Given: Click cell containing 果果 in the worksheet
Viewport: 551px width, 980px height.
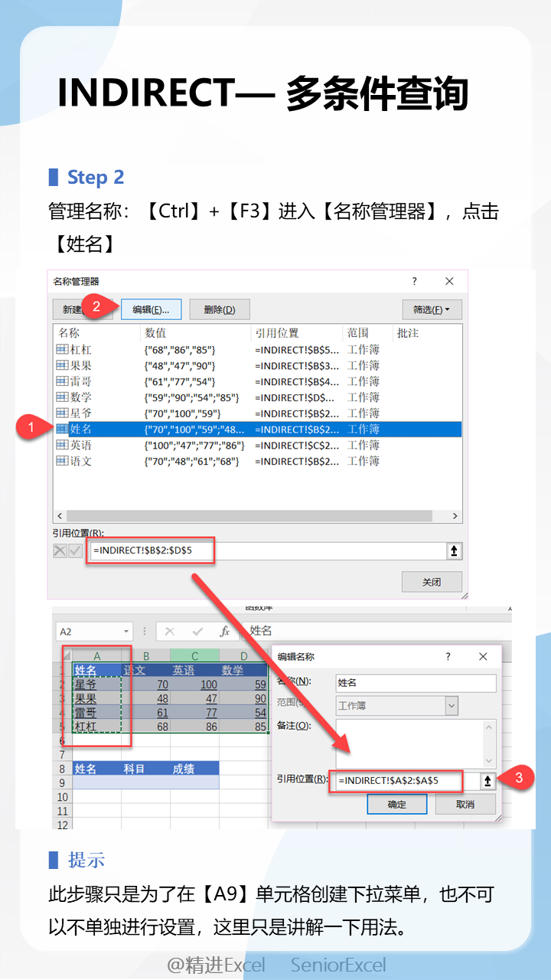Looking at the screenshot, I should [97, 698].
